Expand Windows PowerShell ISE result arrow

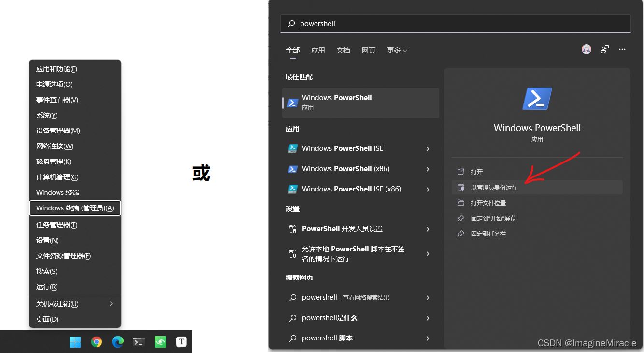428,149
